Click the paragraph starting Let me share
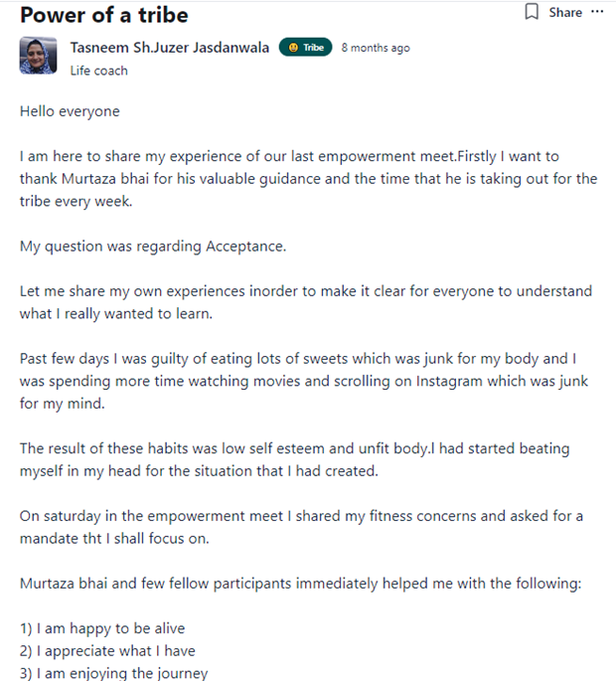This screenshot has height=681, width=616. point(306,302)
